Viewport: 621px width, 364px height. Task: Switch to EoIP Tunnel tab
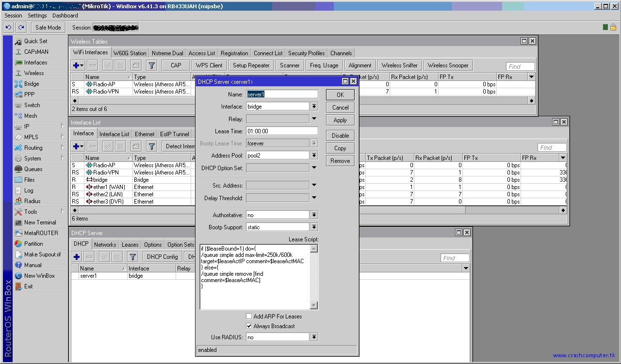click(x=175, y=134)
